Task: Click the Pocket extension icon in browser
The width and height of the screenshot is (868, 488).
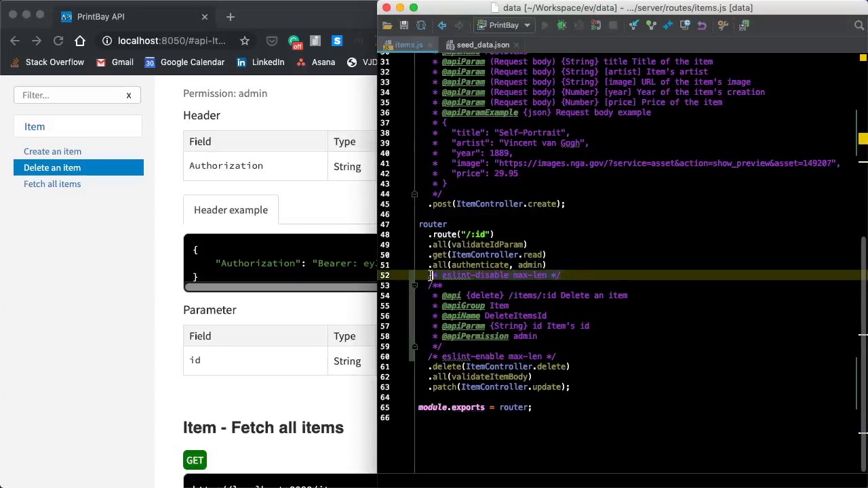Action: (x=272, y=41)
